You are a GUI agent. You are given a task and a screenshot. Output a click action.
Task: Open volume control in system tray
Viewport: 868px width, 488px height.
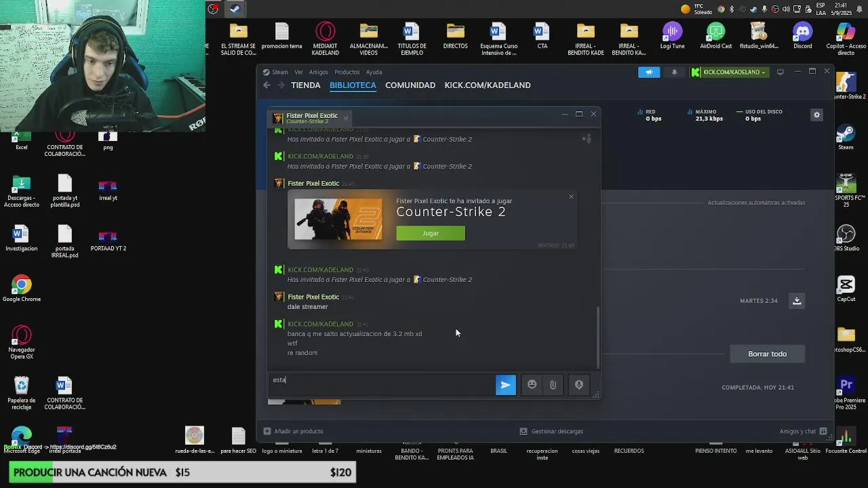(x=787, y=9)
